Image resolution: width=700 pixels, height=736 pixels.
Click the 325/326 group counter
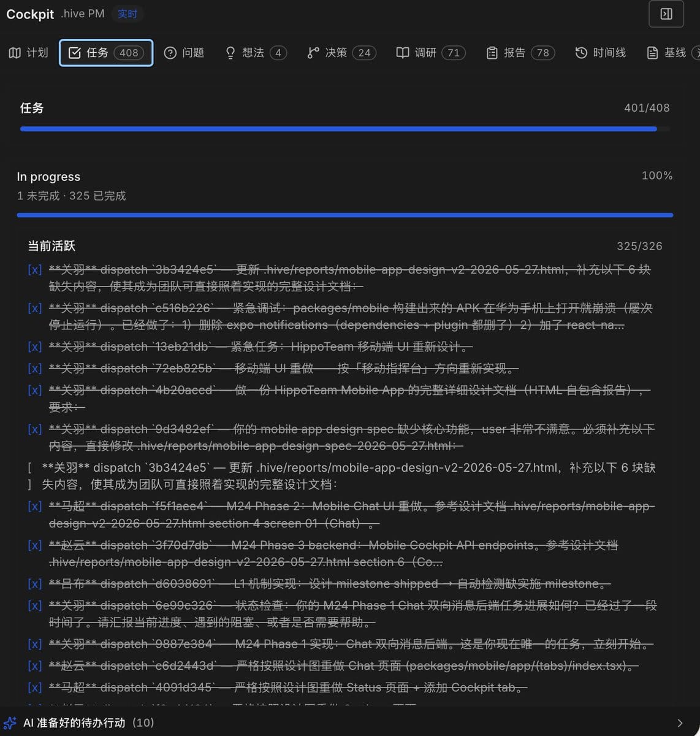click(x=639, y=246)
